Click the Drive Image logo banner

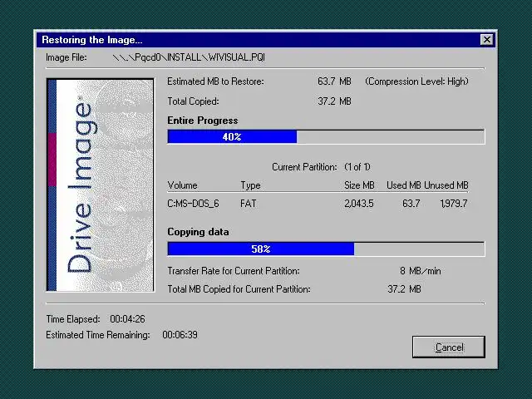100,185
